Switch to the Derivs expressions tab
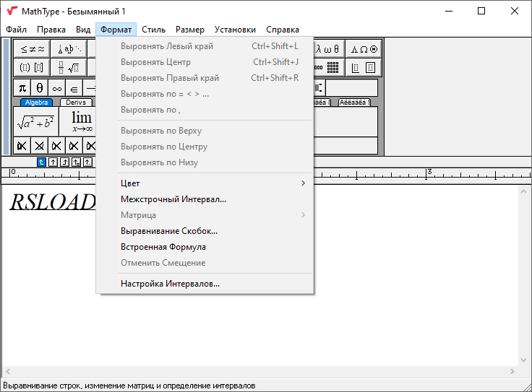532x392 pixels. [x=76, y=103]
